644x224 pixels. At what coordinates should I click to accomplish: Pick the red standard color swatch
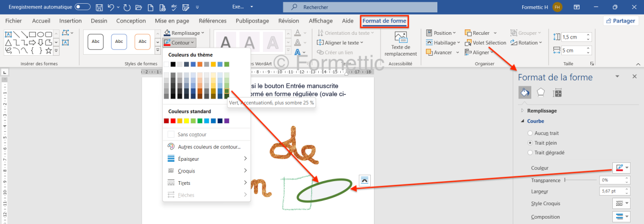pyautogui.click(x=173, y=121)
